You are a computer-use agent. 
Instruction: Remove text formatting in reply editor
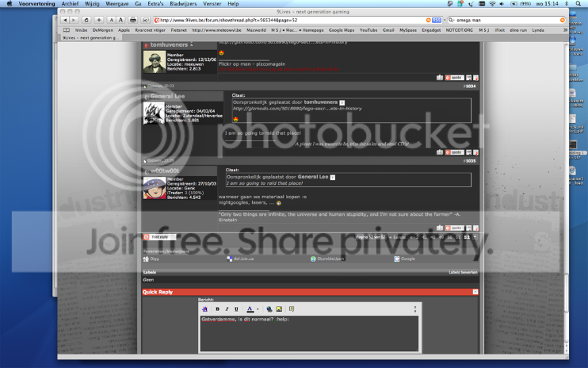tap(204, 309)
